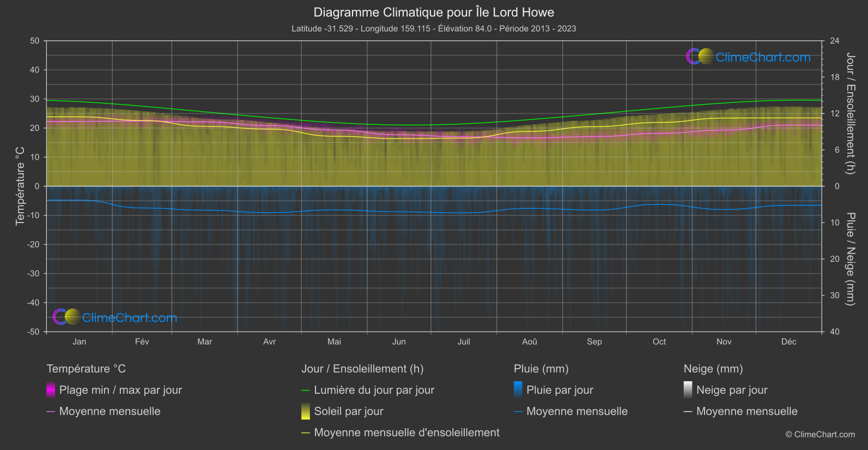Click the Température °C legend heading
The width and height of the screenshot is (868, 450).
tap(86, 369)
